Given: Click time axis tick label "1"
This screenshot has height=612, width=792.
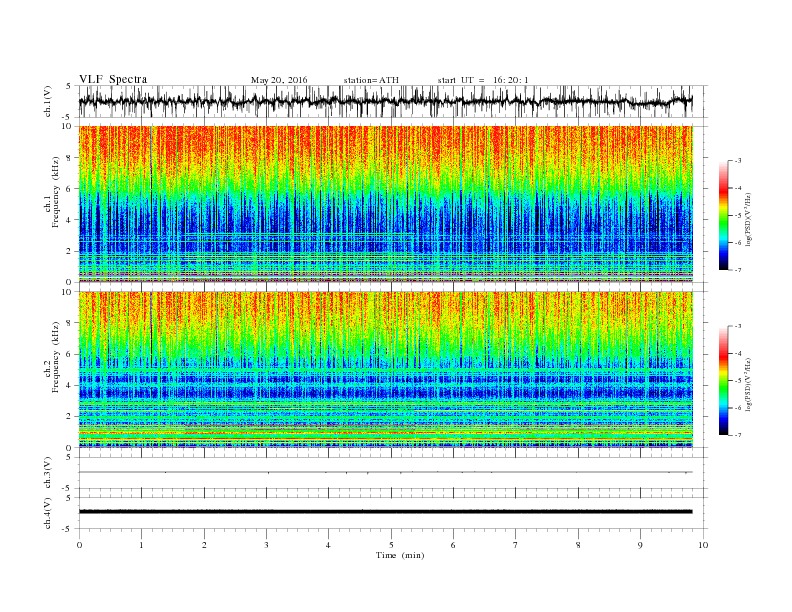Looking at the screenshot, I should tap(141, 545).
